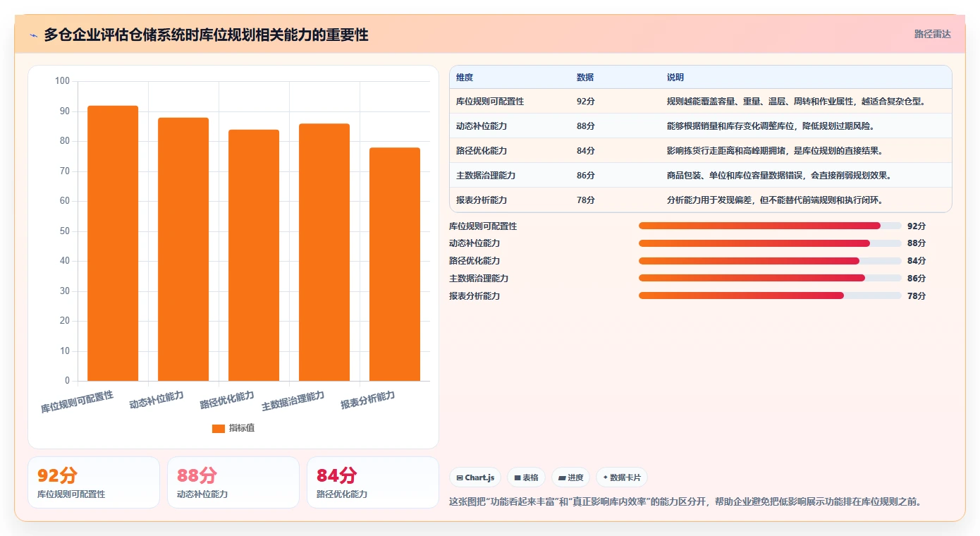
Task: Select the 84分 路径优化能力 card
Action: (373, 482)
